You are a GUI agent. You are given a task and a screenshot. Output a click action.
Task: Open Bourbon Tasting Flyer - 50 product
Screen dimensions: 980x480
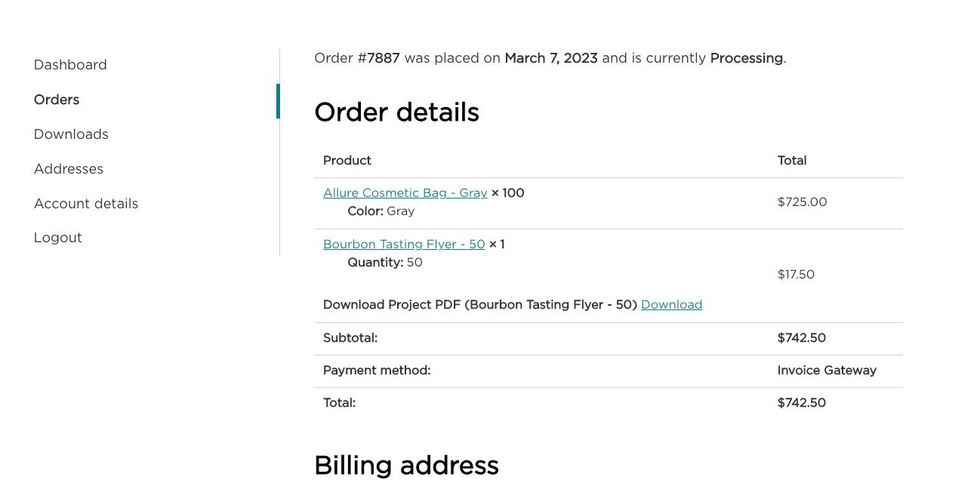(x=404, y=245)
